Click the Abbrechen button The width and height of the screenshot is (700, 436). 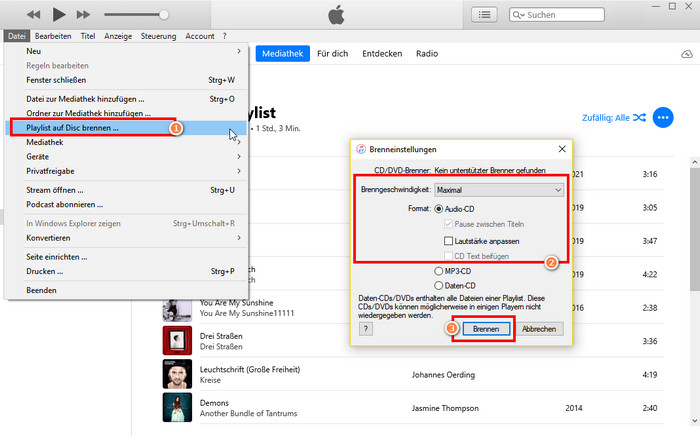tap(539, 329)
